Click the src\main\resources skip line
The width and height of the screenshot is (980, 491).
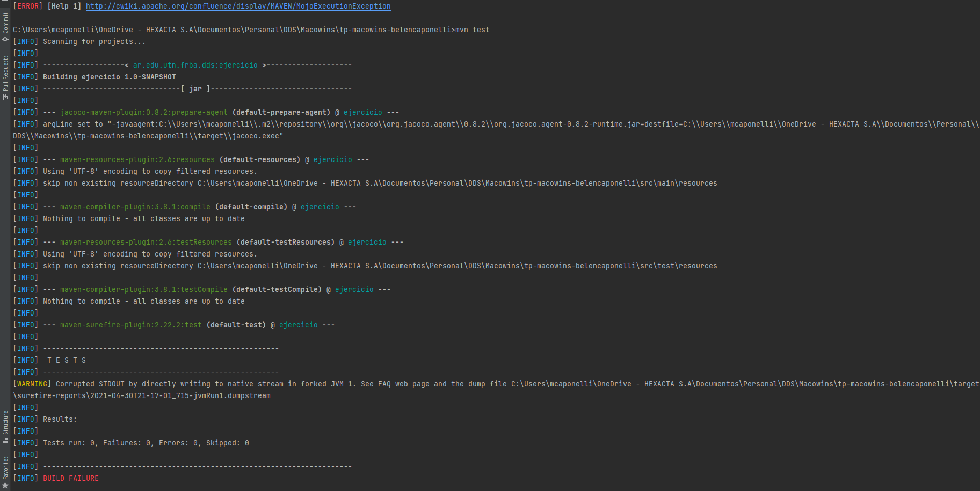pos(380,184)
